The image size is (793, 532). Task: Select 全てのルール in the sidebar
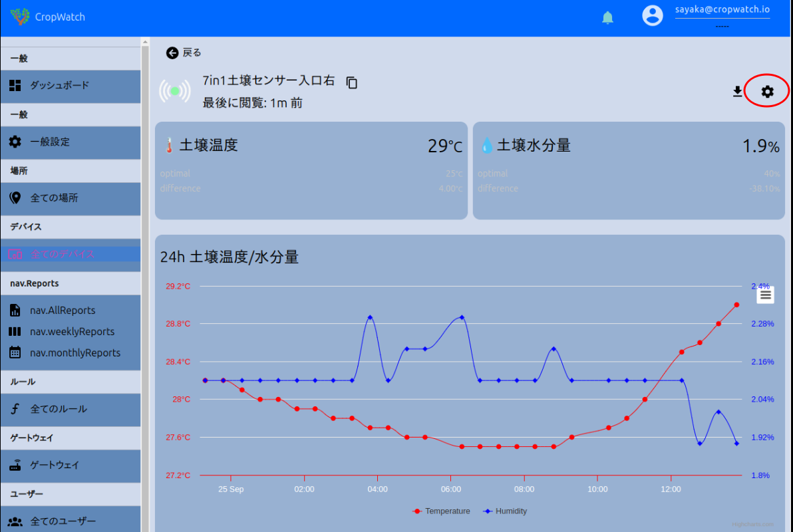[x=59, y=409]
